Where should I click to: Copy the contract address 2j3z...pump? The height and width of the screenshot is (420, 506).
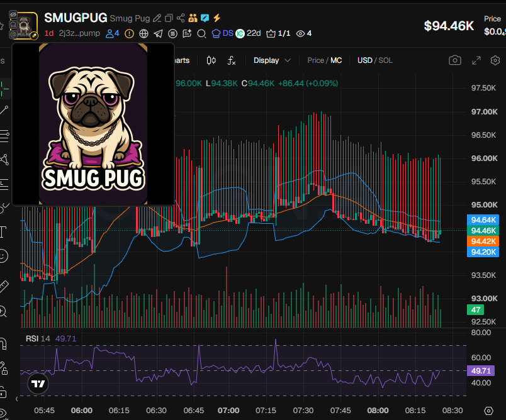pyautogui.click(x=79, y=33)
